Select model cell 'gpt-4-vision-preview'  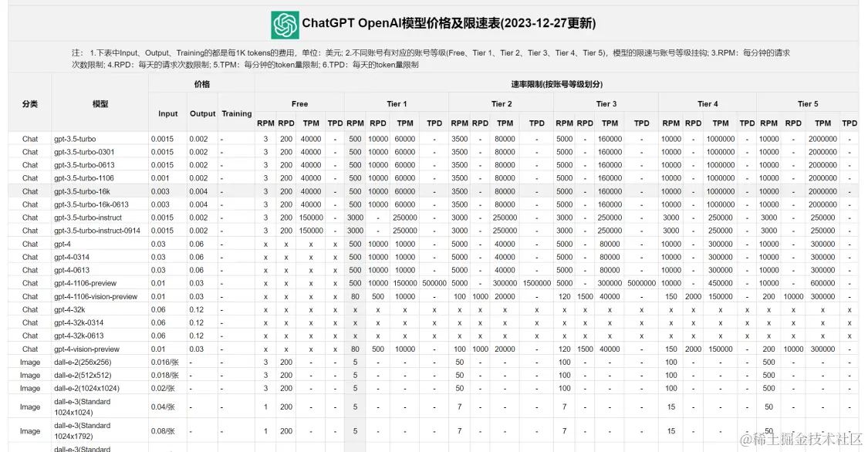coord(86,349)
